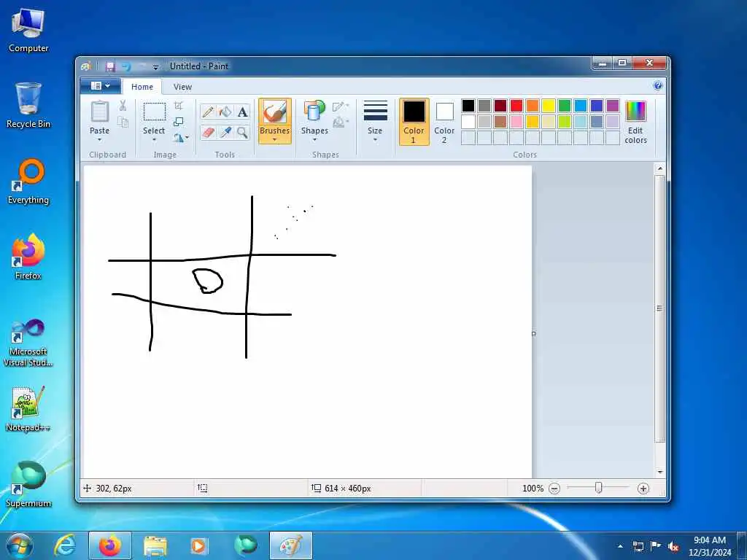This screenshot has height=560, width=747.
Task: Switch to the Home ribbon tab
Action: [142, 87]
